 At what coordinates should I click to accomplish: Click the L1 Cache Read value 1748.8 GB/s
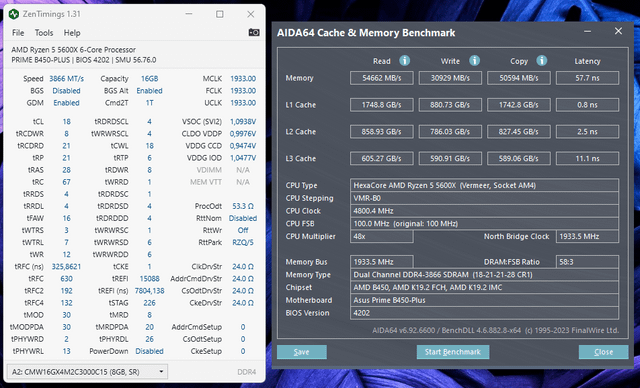point(382,105)
